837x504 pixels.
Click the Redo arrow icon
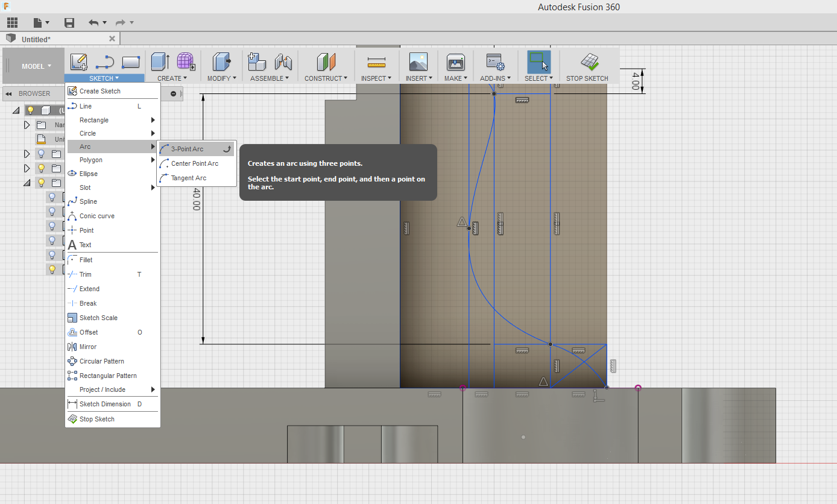pyautogui.click(x=121, y=23)
